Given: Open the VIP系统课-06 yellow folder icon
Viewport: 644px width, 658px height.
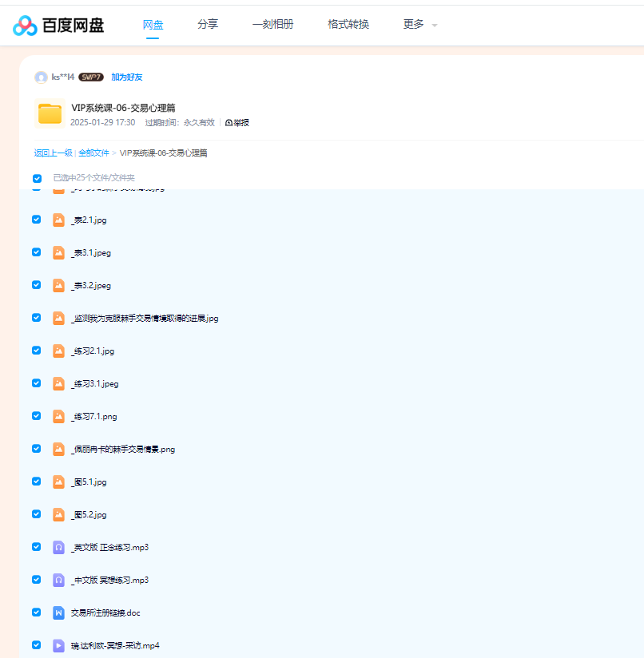Looking at the screenshot, I should click(x=50, y=113).
